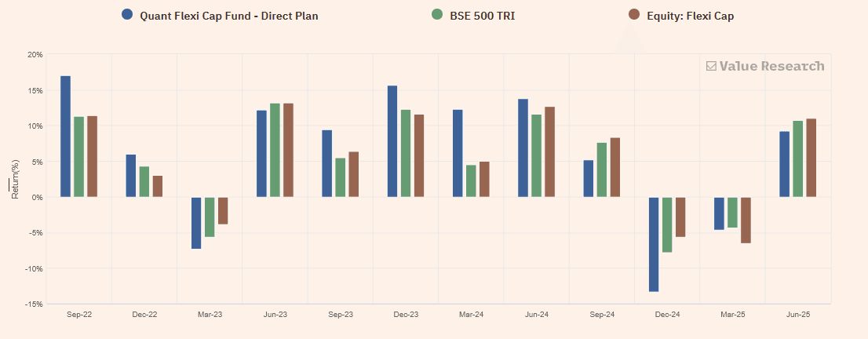Image resolution: width=868 pixels, height=339 pixels.
Task: Select the green negative bar for Mar-23
Action: coord(210,217)
